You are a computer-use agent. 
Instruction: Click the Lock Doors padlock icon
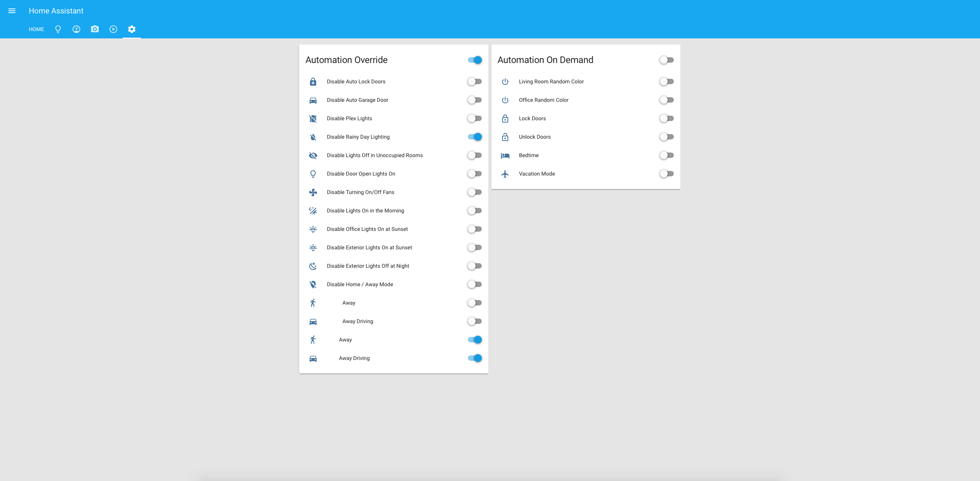(505, 118)
